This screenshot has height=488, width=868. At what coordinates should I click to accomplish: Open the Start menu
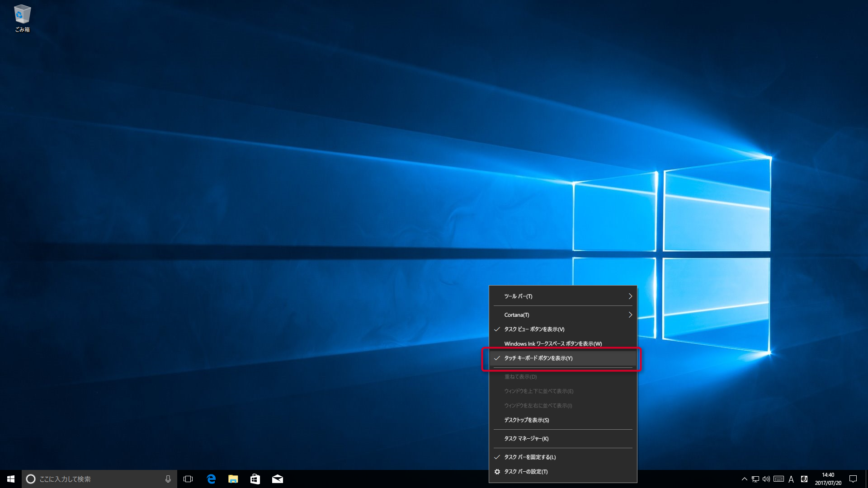pos(9,479)
